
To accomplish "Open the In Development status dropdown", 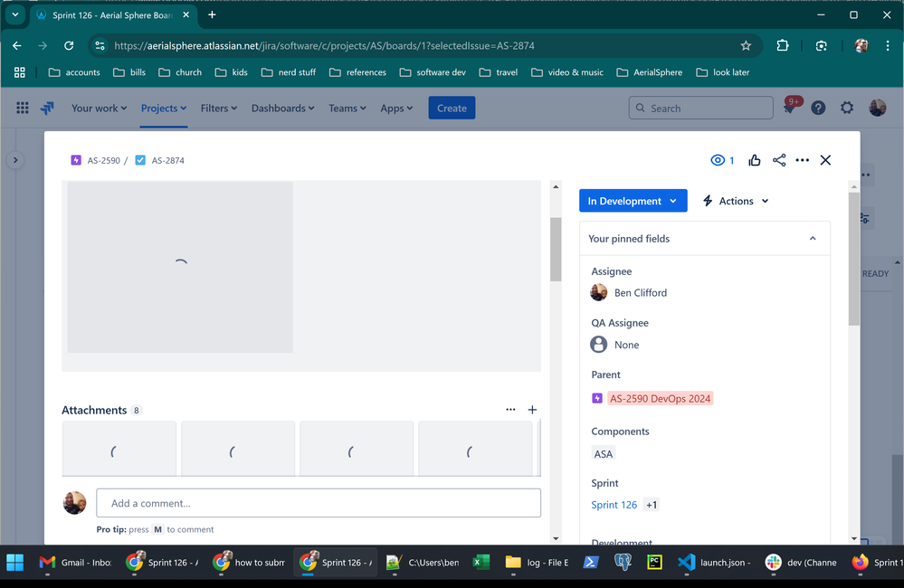I will [x=633, y=201].
